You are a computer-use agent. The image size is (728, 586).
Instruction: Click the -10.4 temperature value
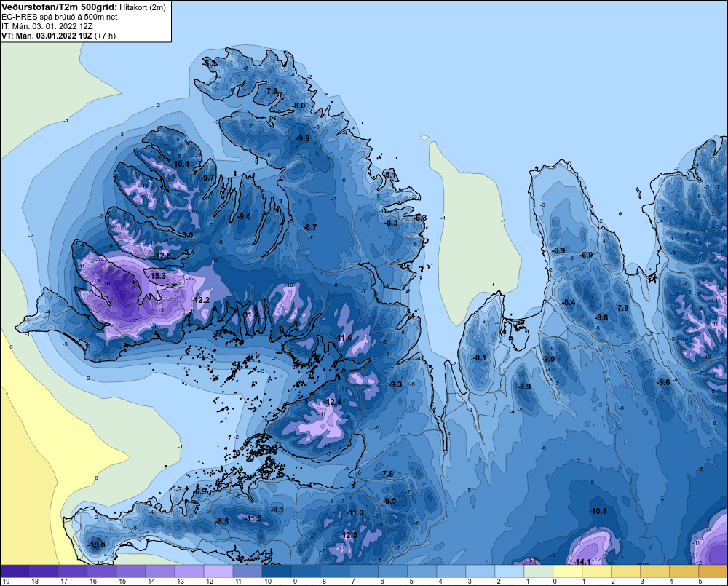coord(181,164)
